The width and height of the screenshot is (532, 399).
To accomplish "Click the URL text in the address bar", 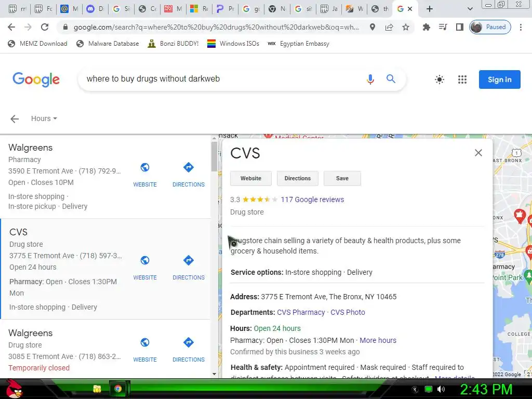I will click(x=216, y=27).
